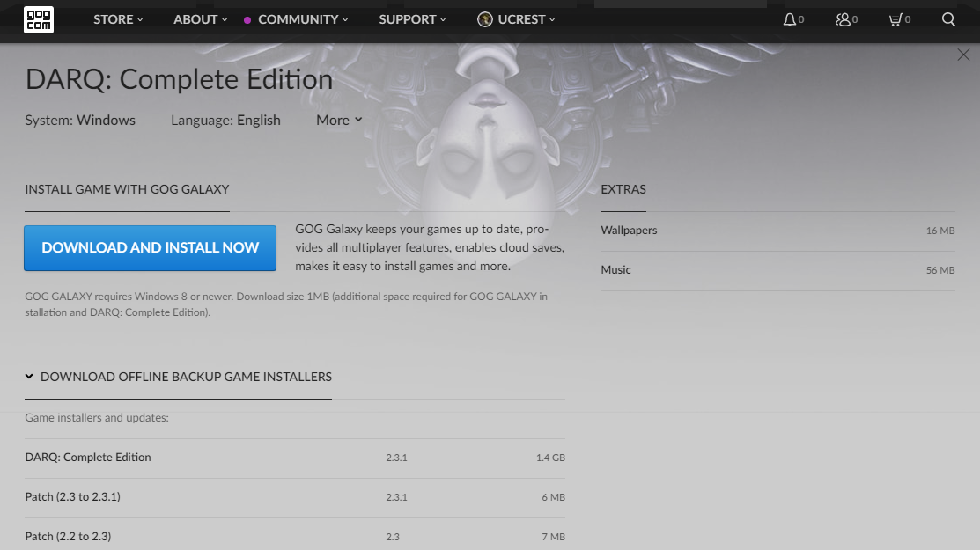Click the 16 MB Wallpapers size
Screen dimensions: 980x550
[x=940, y=231]
